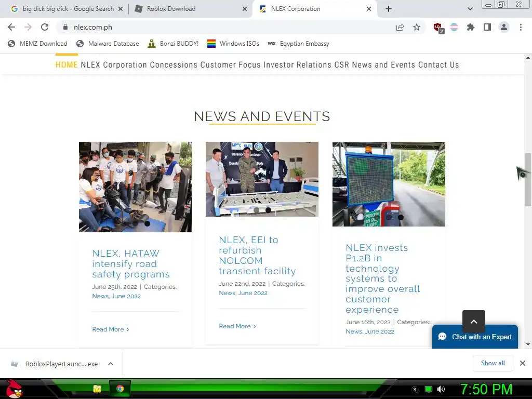Open the MEMZ Download bookmark
Screen dimensions: 532x399
click(x=37, y=44)
